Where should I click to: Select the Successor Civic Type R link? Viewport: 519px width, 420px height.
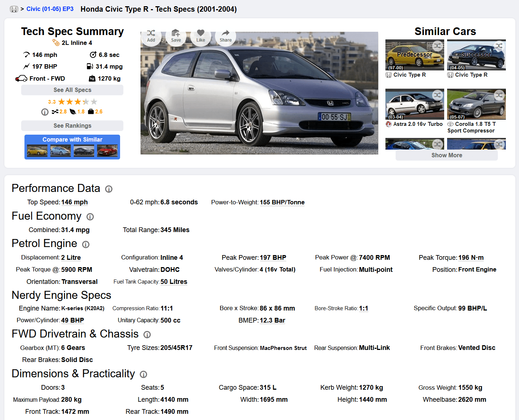click(471, 74)
